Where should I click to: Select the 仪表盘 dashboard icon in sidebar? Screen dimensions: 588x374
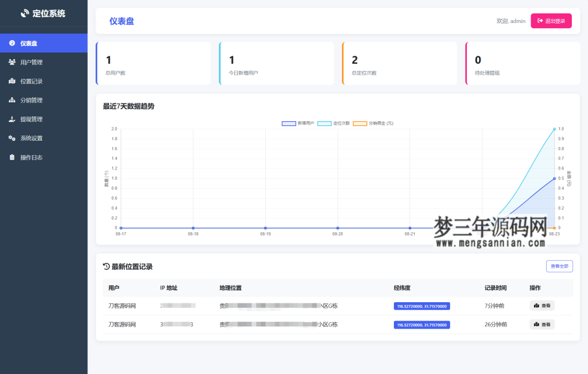click(12, 43)
